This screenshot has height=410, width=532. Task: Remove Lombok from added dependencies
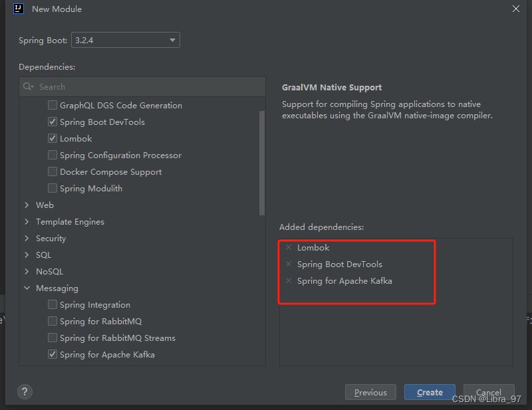pyautogui.click(x=289, y=247)
